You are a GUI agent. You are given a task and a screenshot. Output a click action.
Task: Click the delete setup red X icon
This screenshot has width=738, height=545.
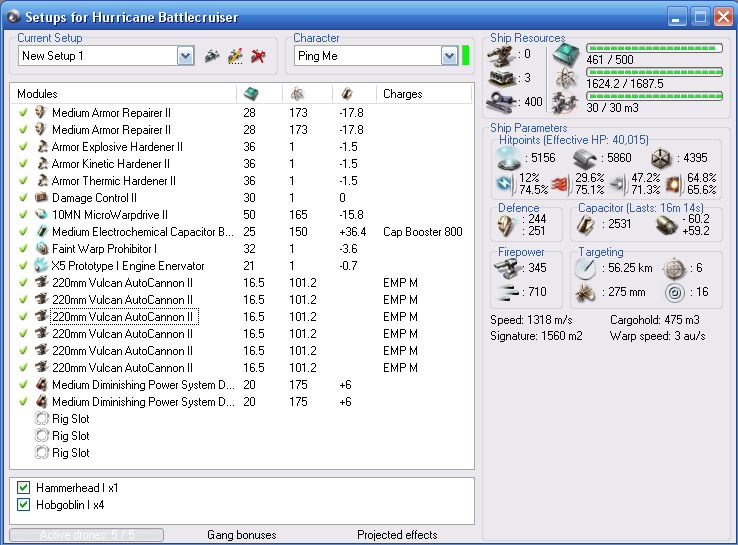258,56
